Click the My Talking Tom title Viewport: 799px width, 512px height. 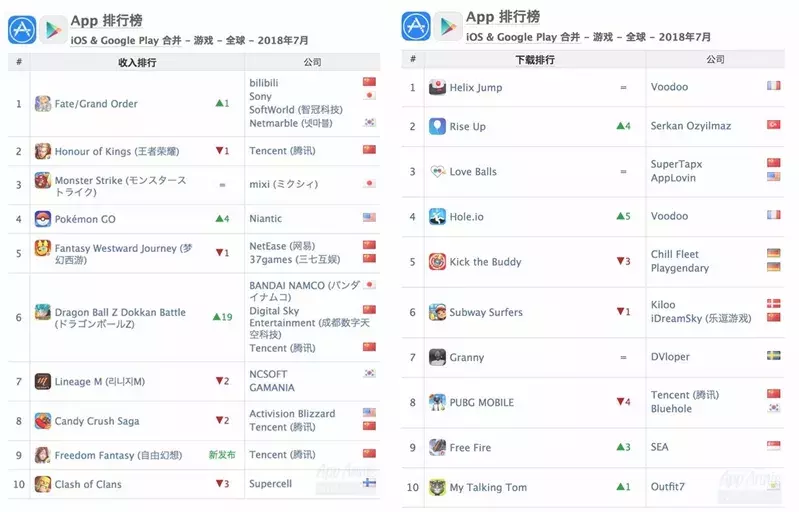[488, 488]
